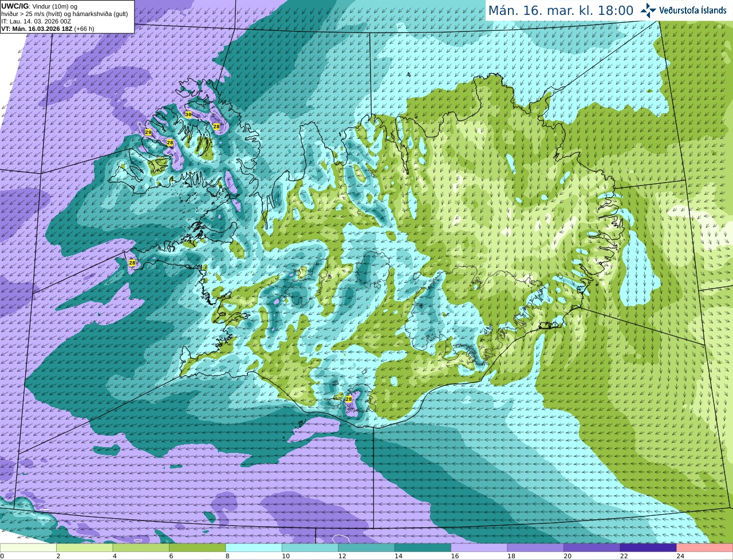Click legend scale value 10

pos(286,556)
